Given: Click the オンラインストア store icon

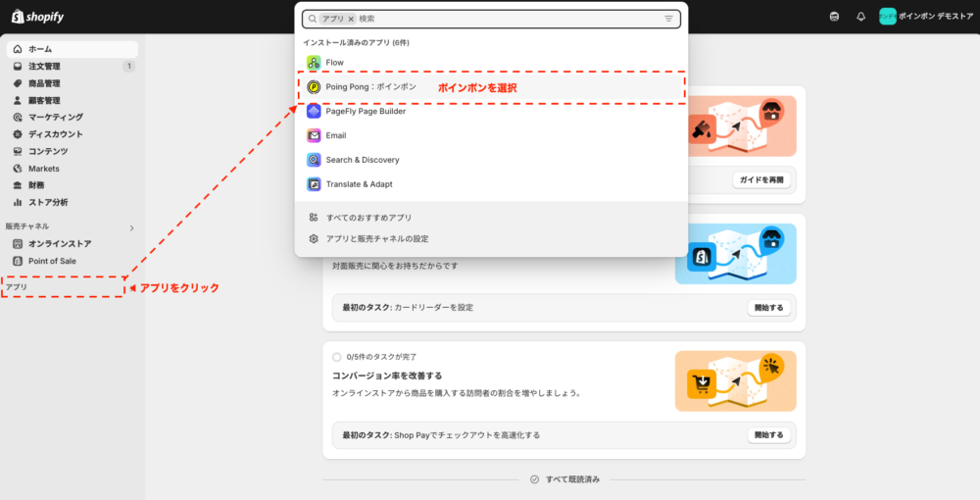Looking at the screenshot, I should point(18,244).
